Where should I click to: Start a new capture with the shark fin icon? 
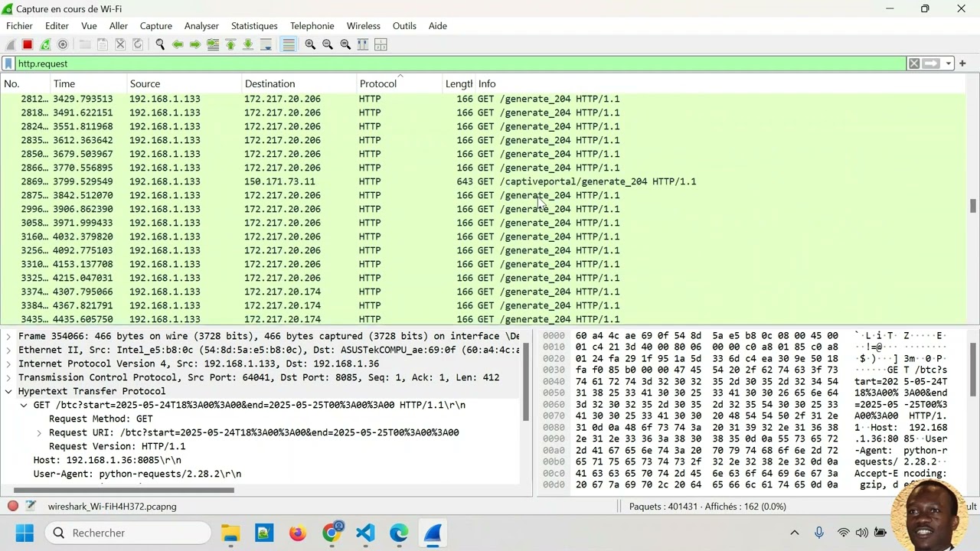11,44
